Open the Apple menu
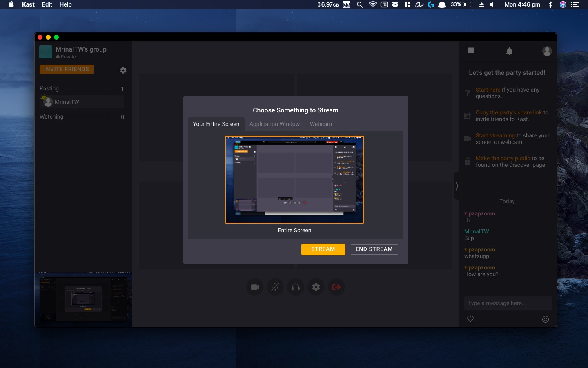This screenshot has height=368, width=588. pos(11,4)
